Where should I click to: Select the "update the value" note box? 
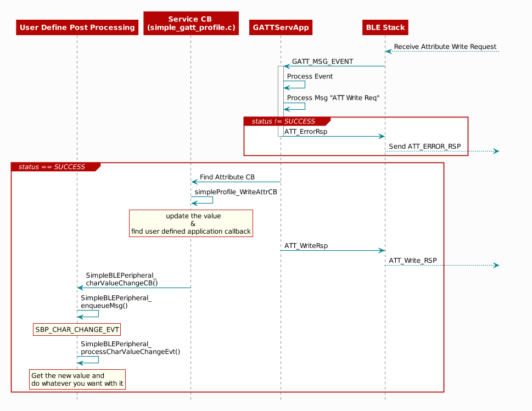coord(191,223)
